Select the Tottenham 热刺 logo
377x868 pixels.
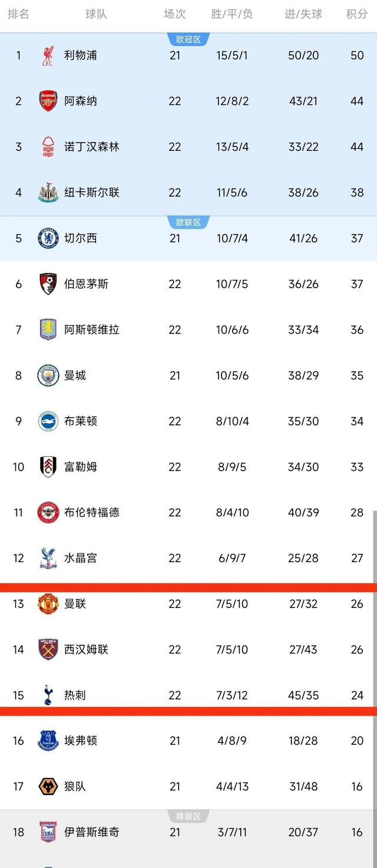click(48, 695)
